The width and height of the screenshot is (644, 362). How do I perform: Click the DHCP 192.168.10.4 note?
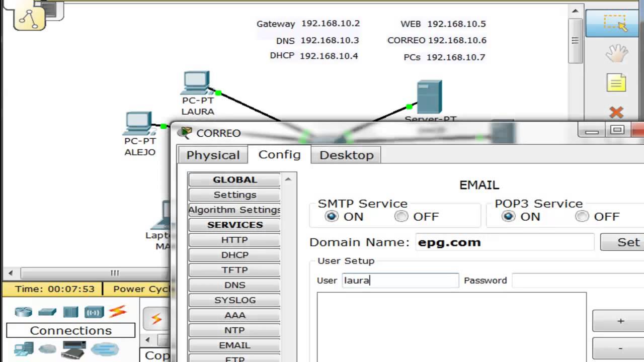314,56
